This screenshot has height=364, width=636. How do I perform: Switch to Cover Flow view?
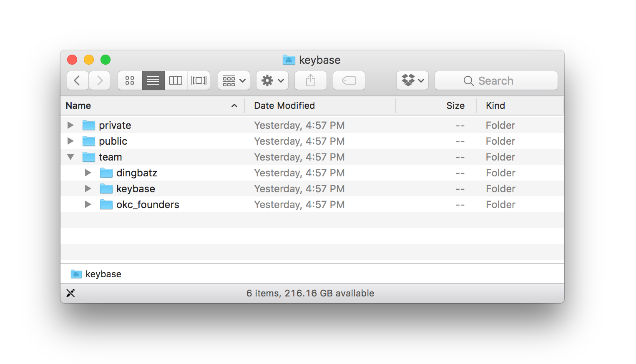(x=199, y=80)
